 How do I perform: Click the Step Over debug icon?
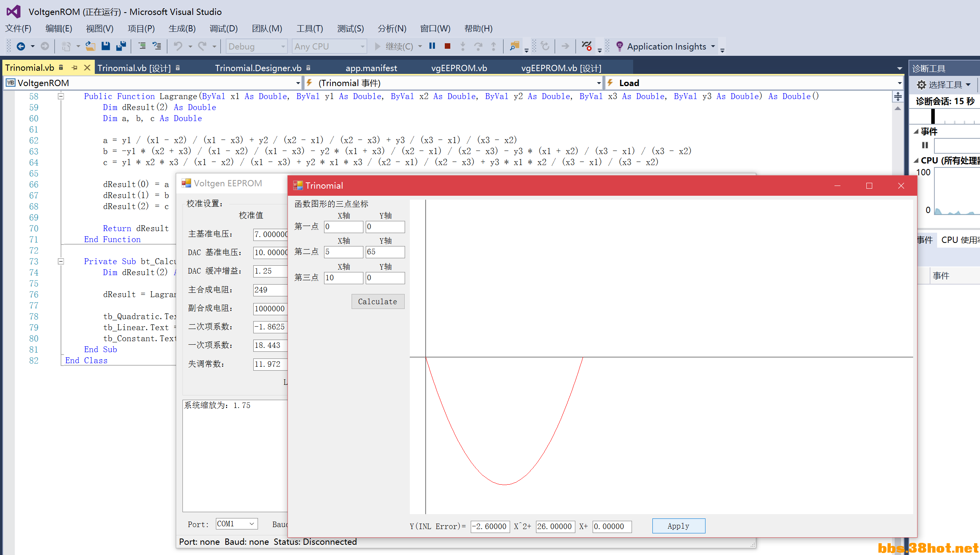point(478,46)
